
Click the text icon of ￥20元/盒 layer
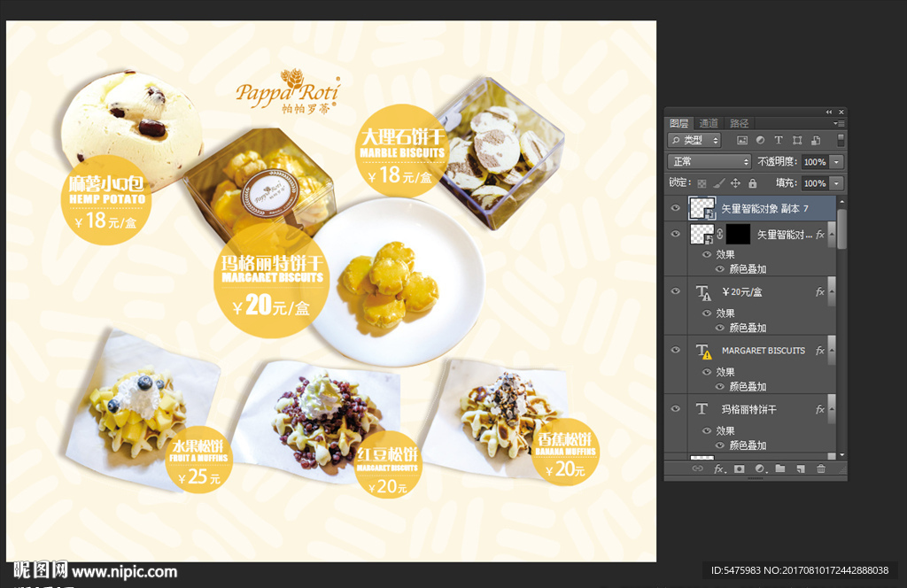click(703, 292)
